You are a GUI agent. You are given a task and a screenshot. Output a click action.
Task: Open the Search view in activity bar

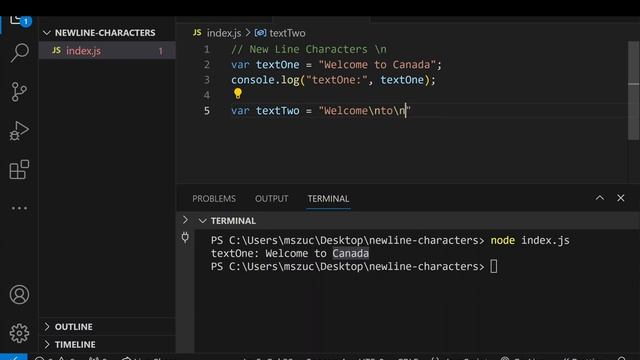click(x=19, y=53)
